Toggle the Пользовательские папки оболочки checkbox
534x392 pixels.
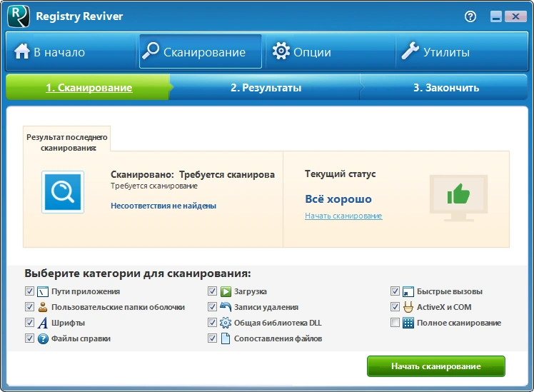click(30, 307)
